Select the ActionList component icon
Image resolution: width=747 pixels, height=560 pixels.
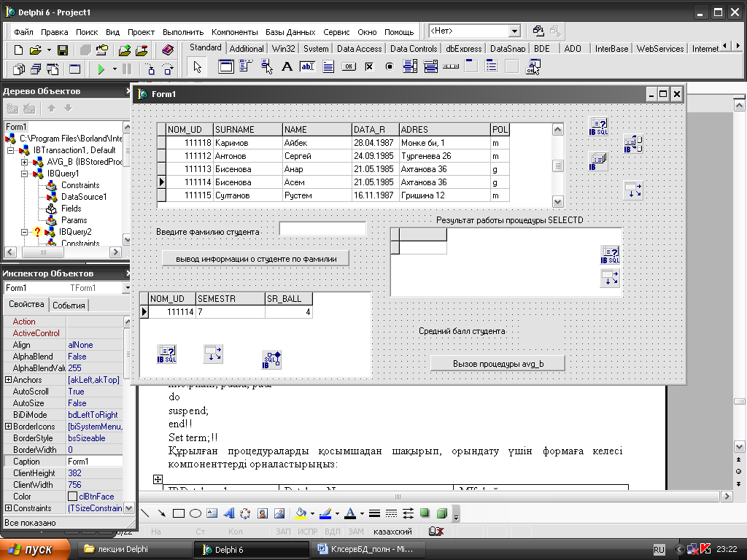(533, 66)
